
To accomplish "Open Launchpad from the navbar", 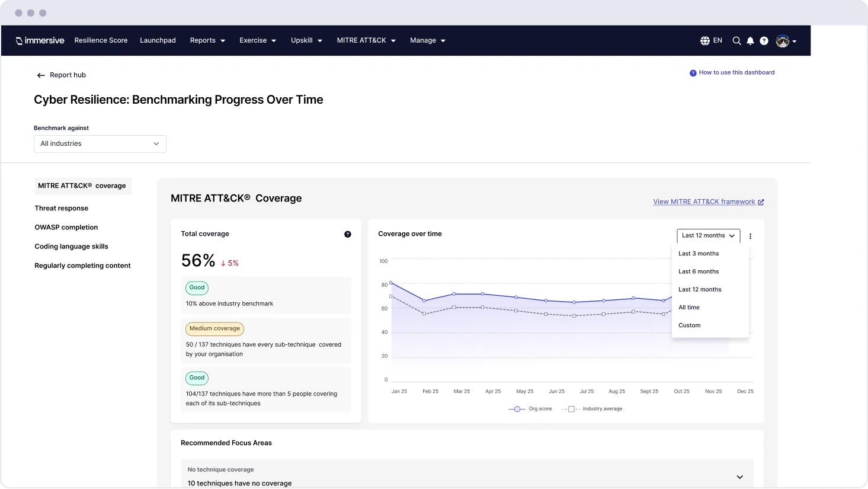I will pos(158,40).
